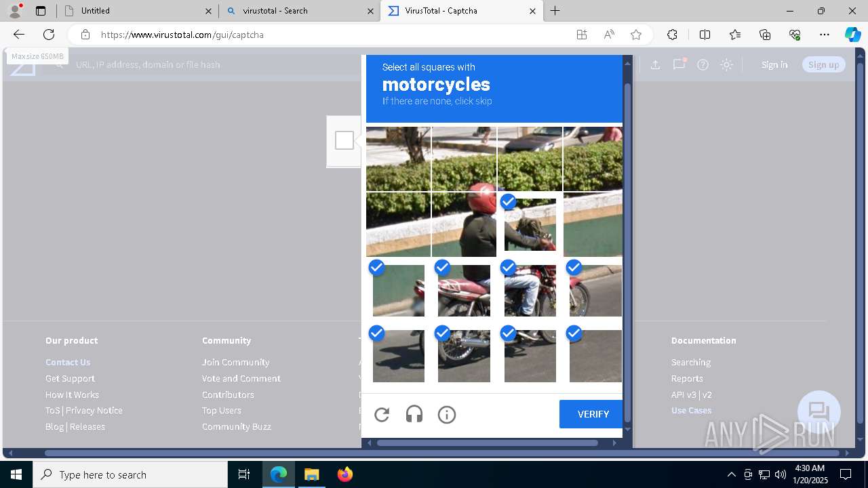The image size is (868, 488).
Task: Open the How It Works link
Action: pos(72,394)
